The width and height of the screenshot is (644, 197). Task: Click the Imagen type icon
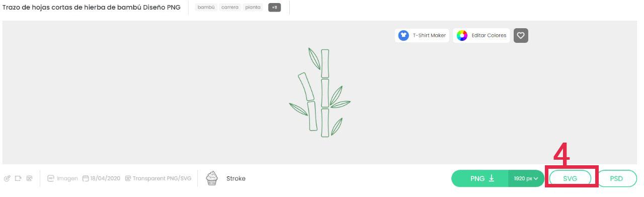[x=51, y=178]
